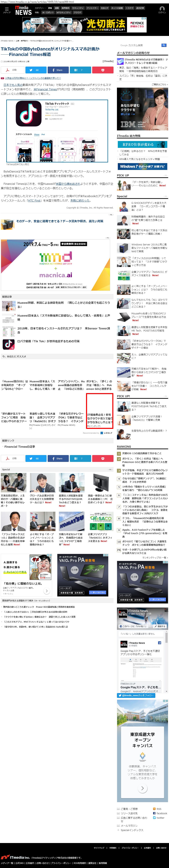Open the AI・ロボット feature tab

pyautogui.click(x=48, y=12)
